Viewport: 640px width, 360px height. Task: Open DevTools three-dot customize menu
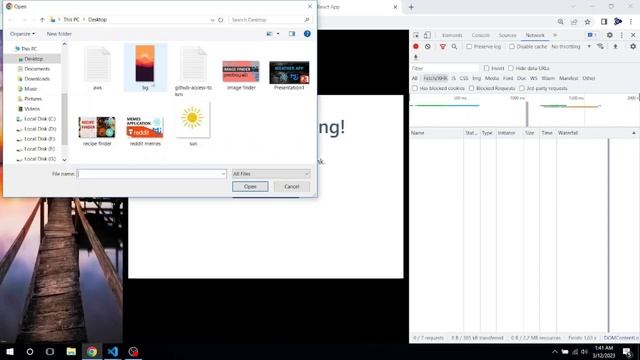pos(622,35)
